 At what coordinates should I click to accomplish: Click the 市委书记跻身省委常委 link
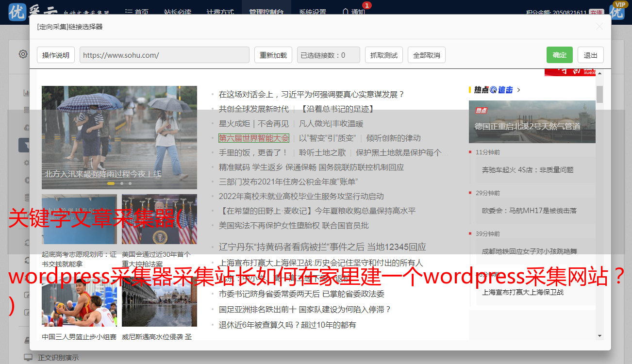(x=301, y=294)
